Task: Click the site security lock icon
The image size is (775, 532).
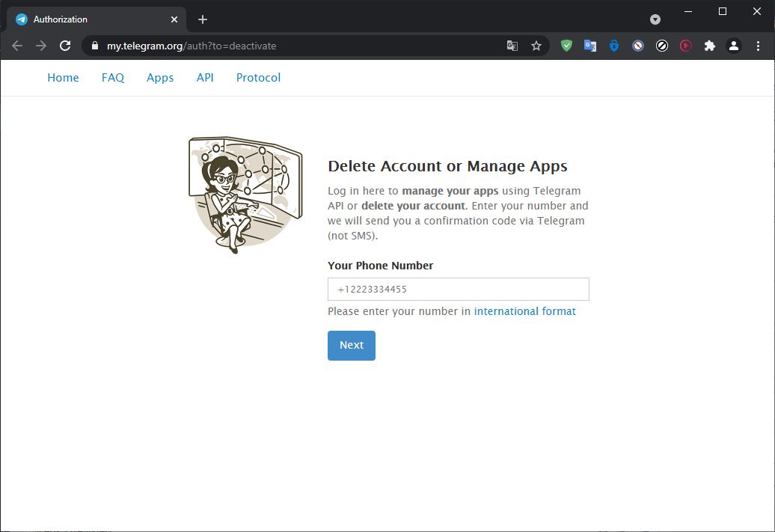Action: pyautogui.click(x=94, y=46)
